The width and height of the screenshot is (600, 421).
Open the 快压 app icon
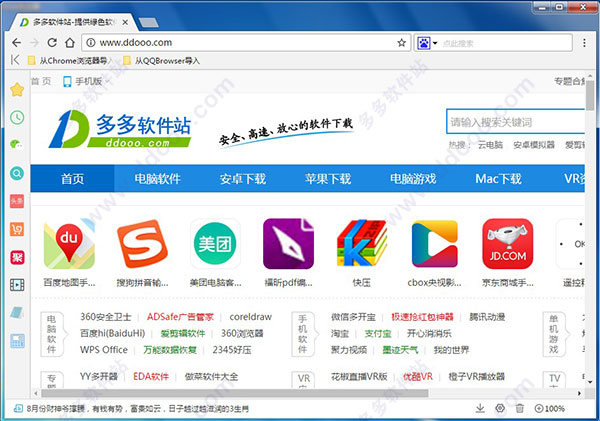(362, 243)
